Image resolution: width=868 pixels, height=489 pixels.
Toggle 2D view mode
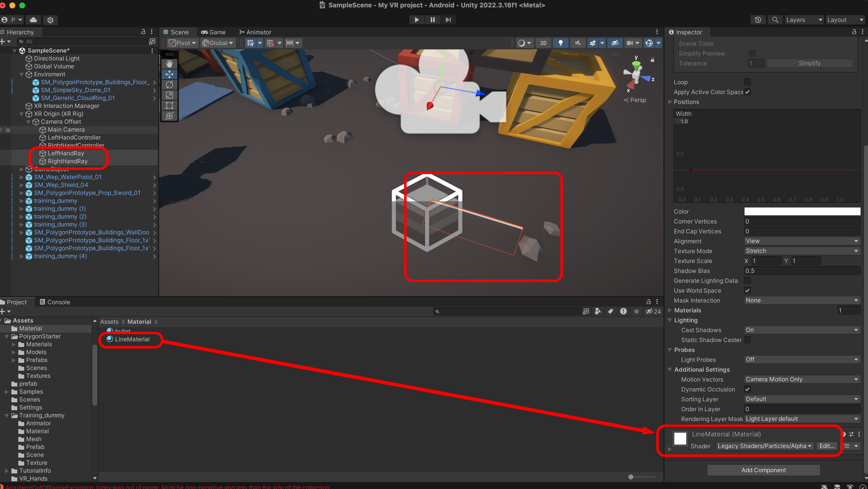pyautogui.click(x=543, y=43)
